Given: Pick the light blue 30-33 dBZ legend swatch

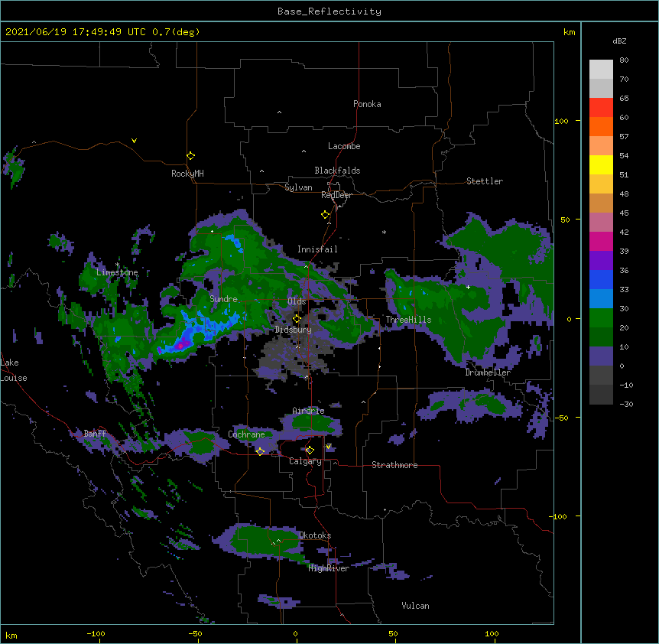Looking at the screenshot, I should 601,299.
